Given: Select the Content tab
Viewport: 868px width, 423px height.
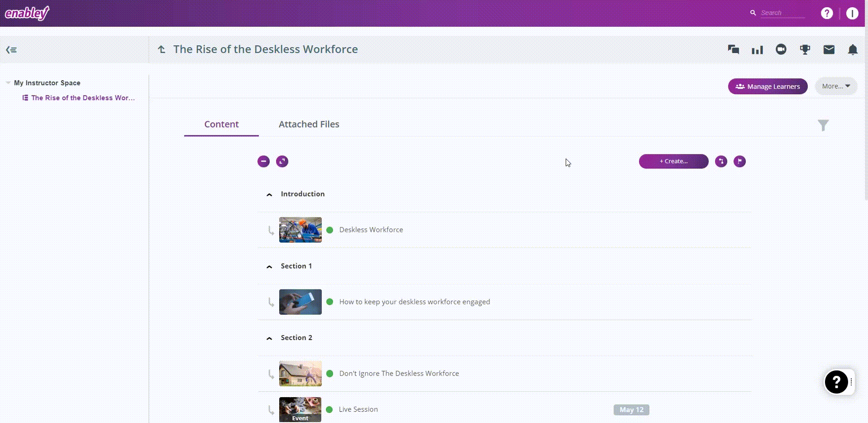Looking at the screenshot, I should (221, 124).
